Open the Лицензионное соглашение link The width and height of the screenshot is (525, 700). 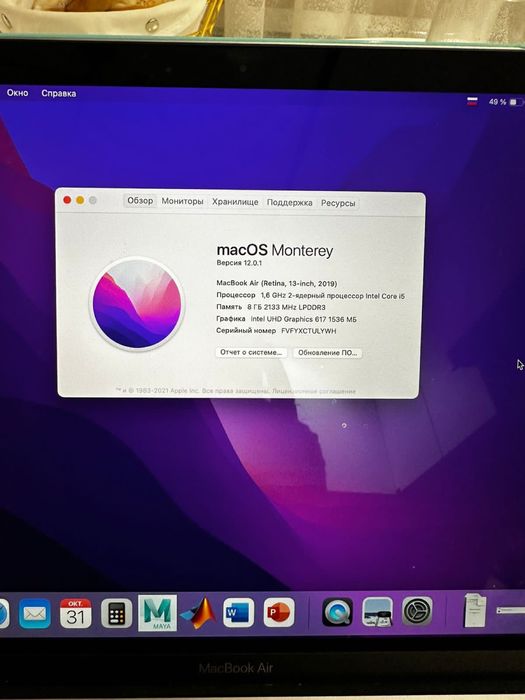pyautogui.click(x=314, y=391)
